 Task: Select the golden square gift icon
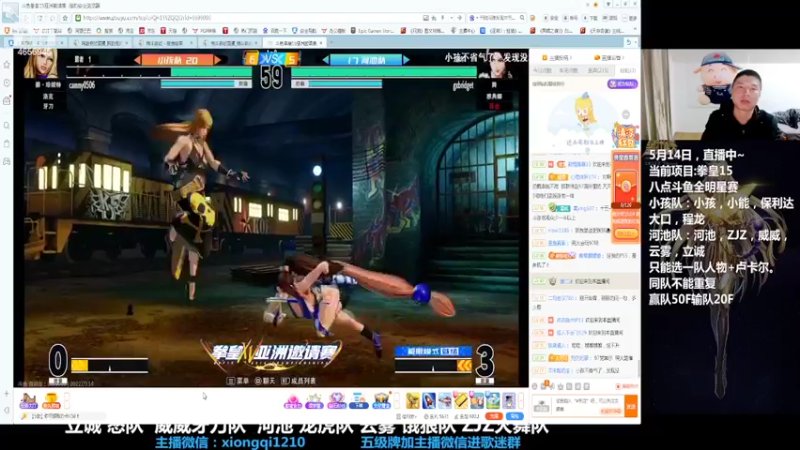coord(413,401)
